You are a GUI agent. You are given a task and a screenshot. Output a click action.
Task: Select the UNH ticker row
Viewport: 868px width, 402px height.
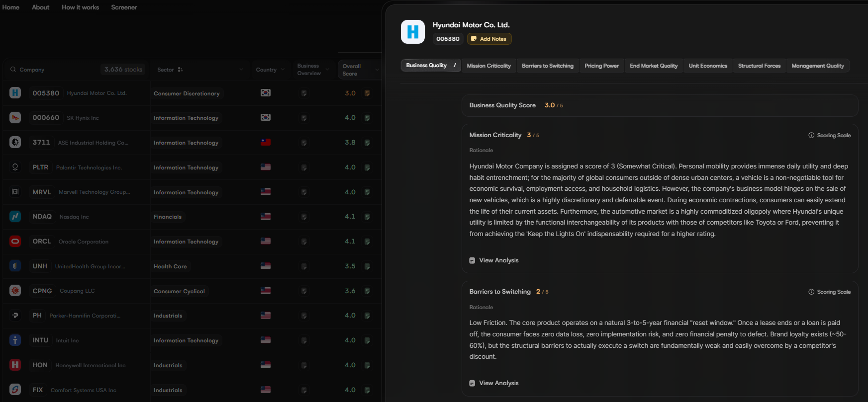(40, 266)
